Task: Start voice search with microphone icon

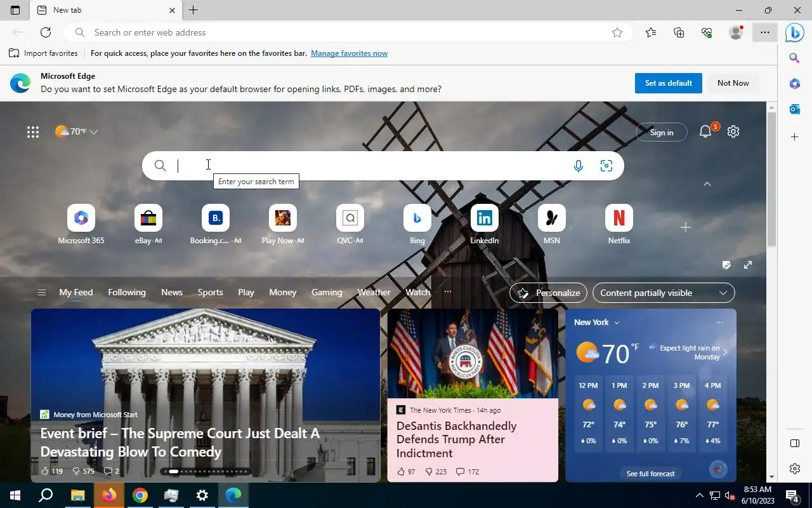Action: click(x=579, y=166)
